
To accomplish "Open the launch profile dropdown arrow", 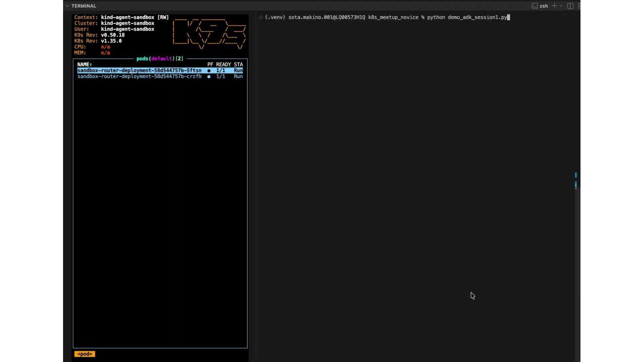I will pyautogui.click(x=561, y=6).
